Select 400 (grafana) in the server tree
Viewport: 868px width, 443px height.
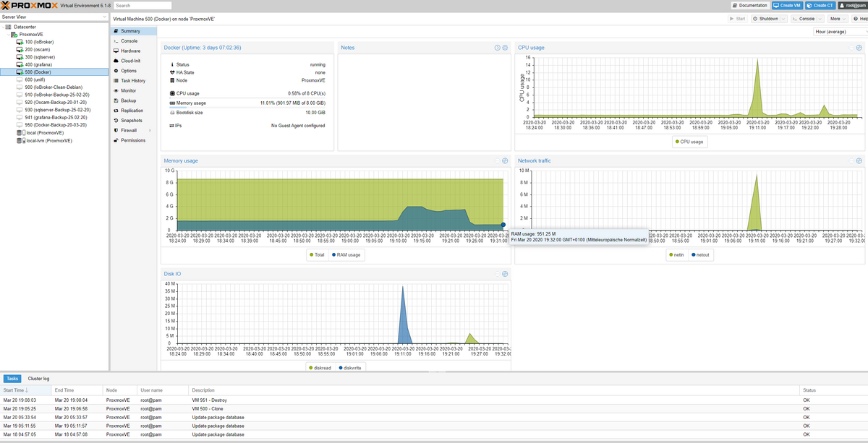[x=54, y=64]
